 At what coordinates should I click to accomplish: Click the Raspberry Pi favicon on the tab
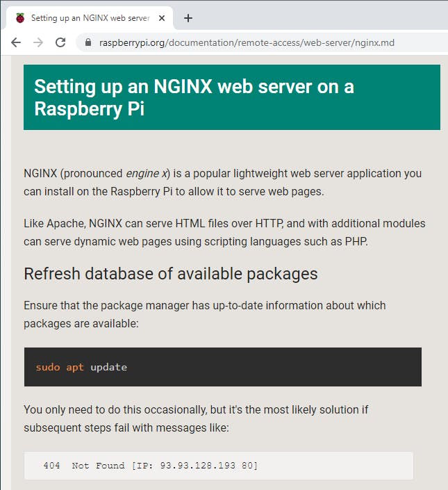20,18
